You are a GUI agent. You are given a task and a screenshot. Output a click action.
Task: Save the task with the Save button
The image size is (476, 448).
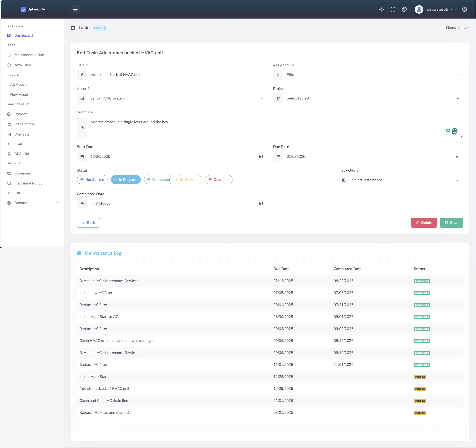point(451,223)
